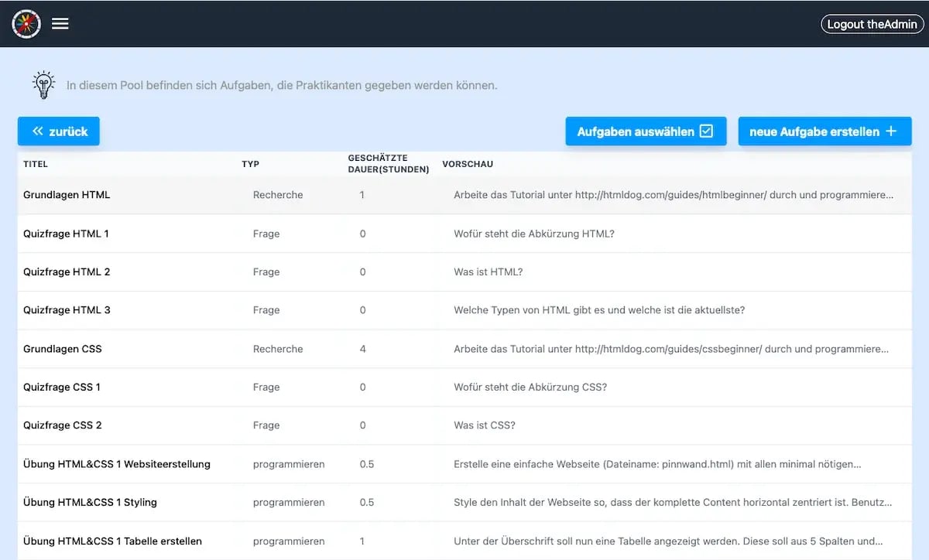Screen dimensions: 929x560
Task: Open the Quizfrage HTML 3 entry
Action: click(x=67, y=310)
